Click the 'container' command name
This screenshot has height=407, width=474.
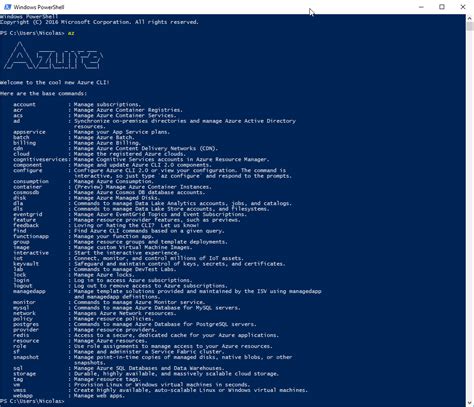pyautogui.click(x=28, y=187)
